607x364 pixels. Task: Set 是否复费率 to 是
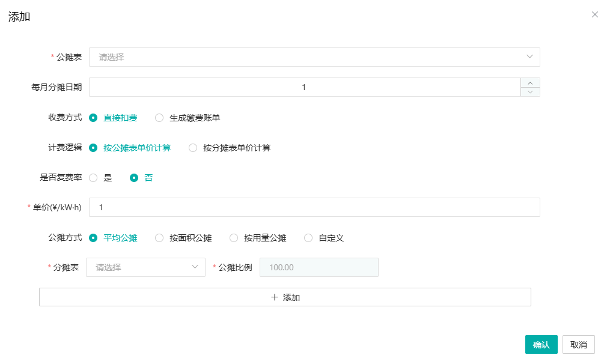[93, 178]
